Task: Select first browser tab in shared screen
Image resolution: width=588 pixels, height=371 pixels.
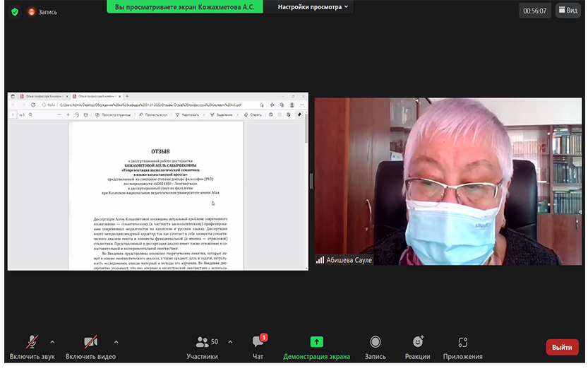Action: [x=42, y=96]
